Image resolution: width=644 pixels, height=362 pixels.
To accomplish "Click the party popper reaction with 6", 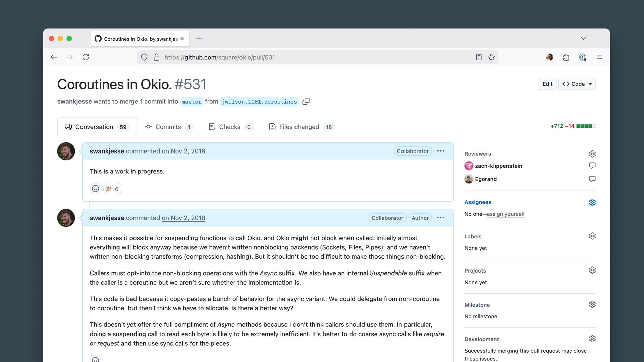I will (112, 189).
